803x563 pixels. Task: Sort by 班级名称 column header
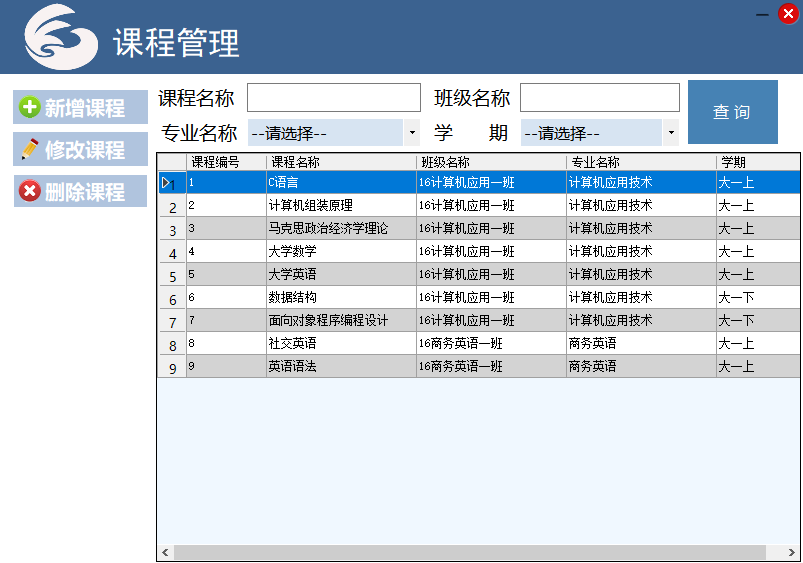click(491, 162)
